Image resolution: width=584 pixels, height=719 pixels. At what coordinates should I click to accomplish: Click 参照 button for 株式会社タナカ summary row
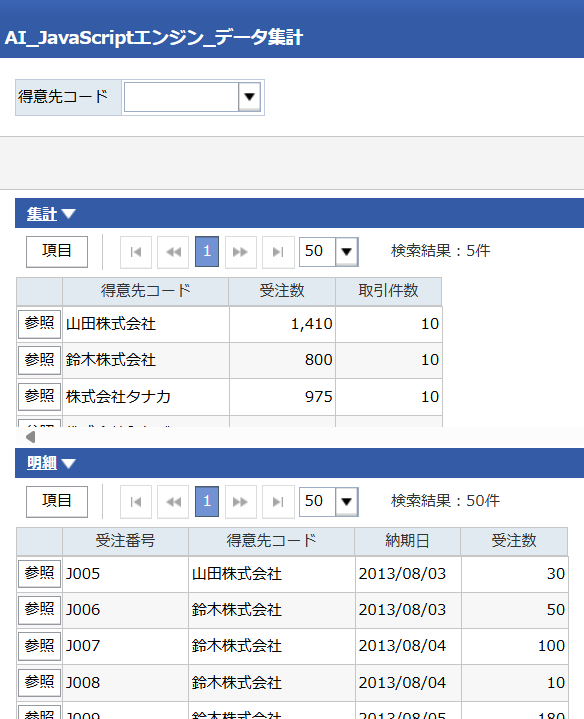click(x=39, y=397)
